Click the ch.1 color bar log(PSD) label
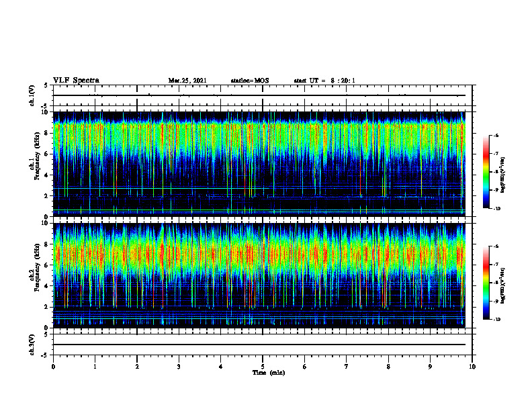 click(503, 175)
